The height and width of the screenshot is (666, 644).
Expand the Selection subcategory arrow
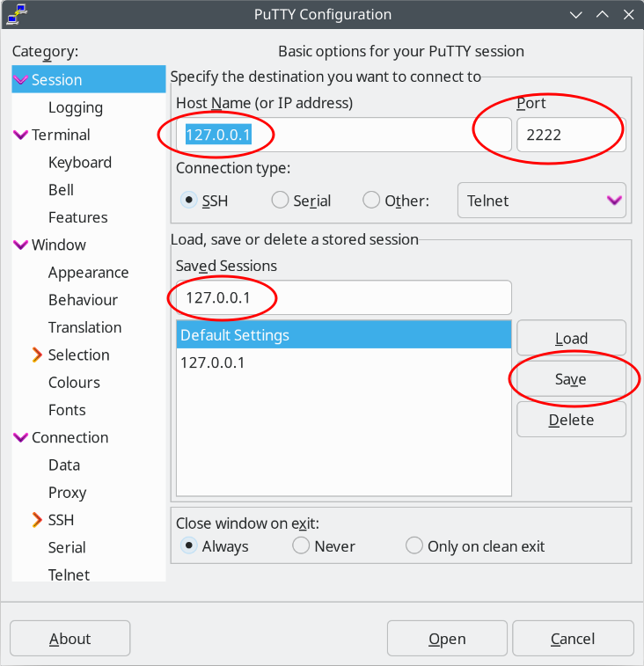[x=37, y=355]
